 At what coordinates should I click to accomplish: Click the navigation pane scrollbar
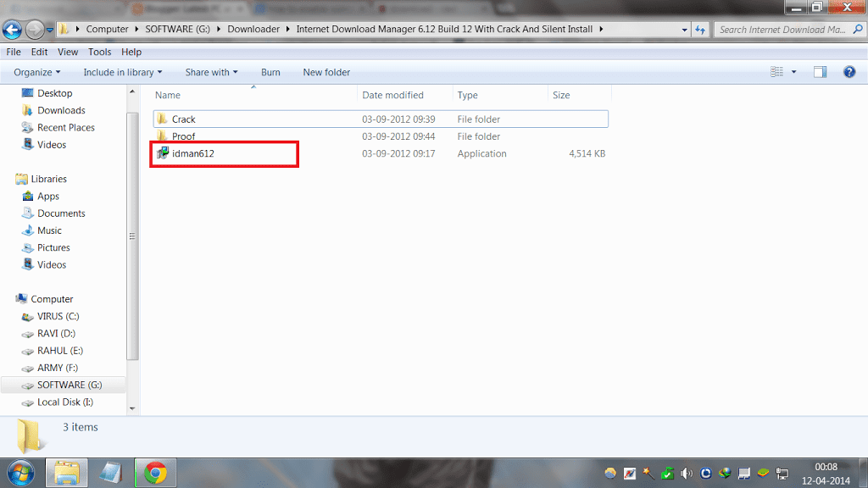131,236
